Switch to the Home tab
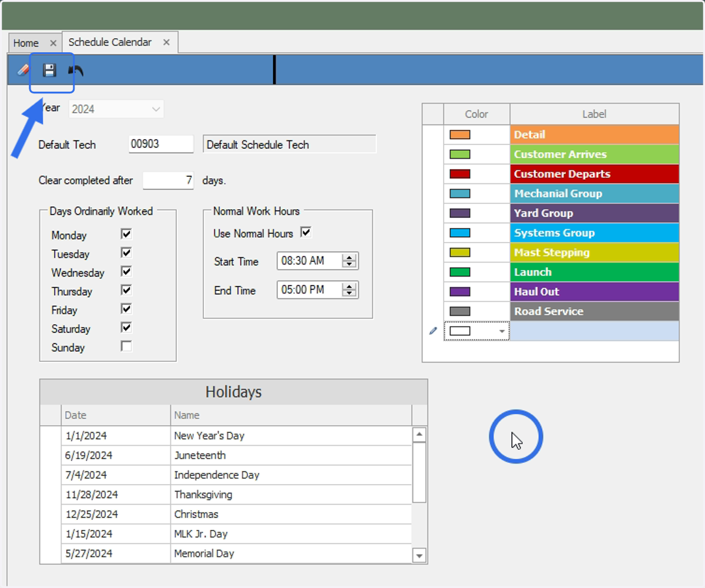This screenshot has height=588, width=705. [26, 43]
